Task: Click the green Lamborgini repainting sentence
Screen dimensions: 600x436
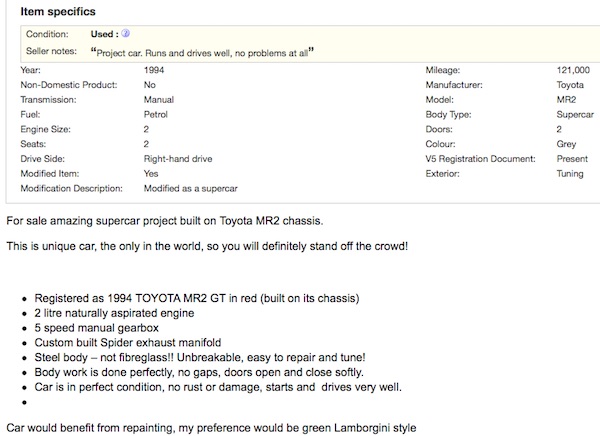Action: pos(211,428)
